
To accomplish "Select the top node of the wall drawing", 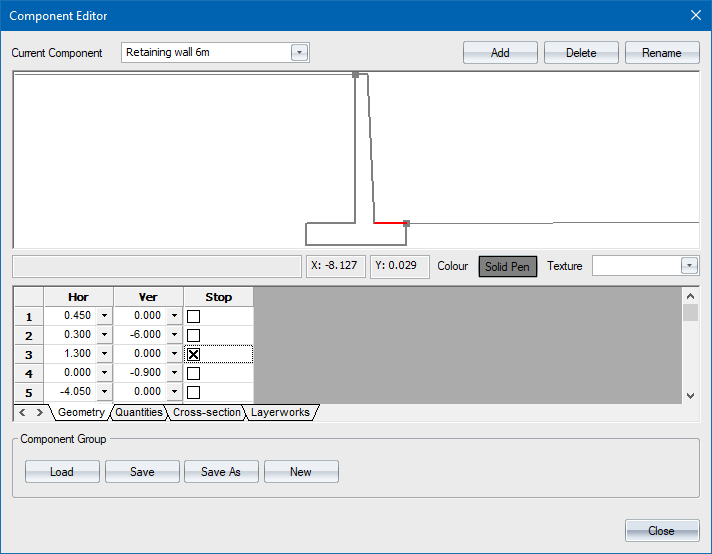I will pos(355,75).
